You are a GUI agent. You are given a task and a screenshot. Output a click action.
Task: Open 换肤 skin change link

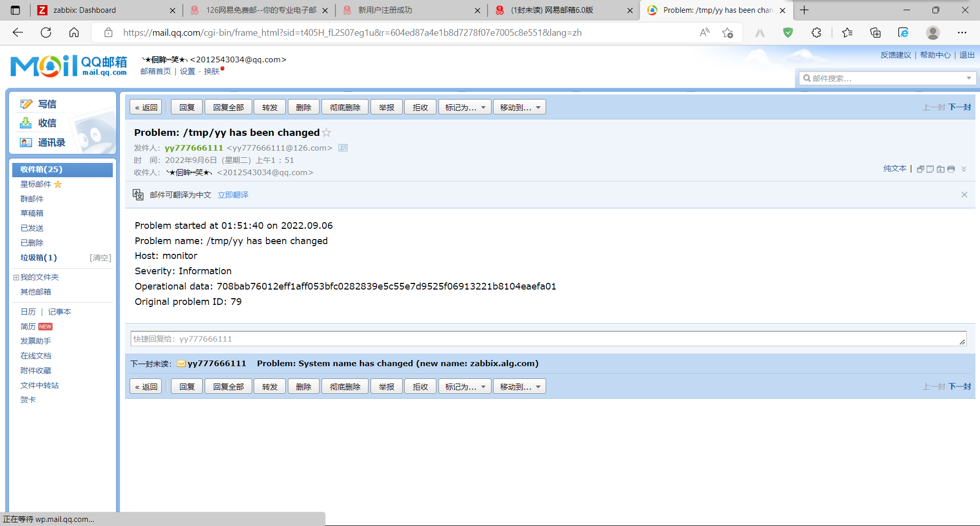point(211,71)
